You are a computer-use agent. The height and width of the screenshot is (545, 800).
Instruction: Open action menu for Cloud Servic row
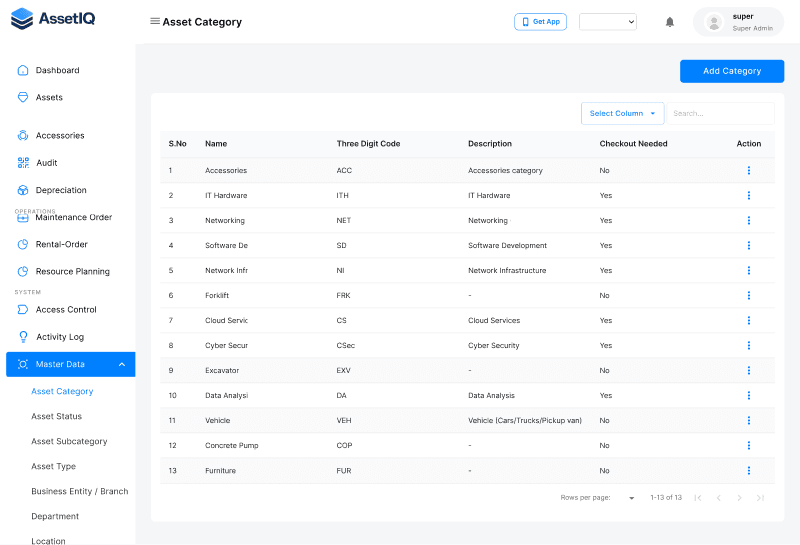pyautogui.click(x=748, y=320)
